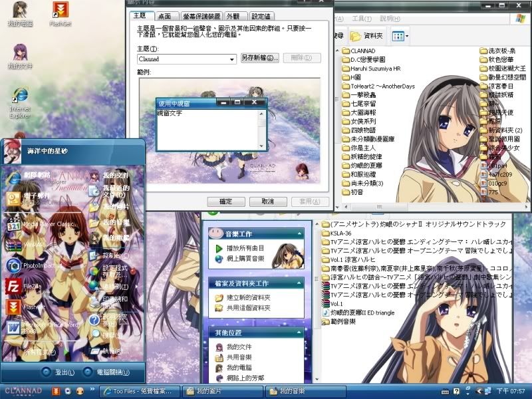Click the 另存新檔(S)... button
This screenshot has width=532, height=399.
[x=260, y=58]
